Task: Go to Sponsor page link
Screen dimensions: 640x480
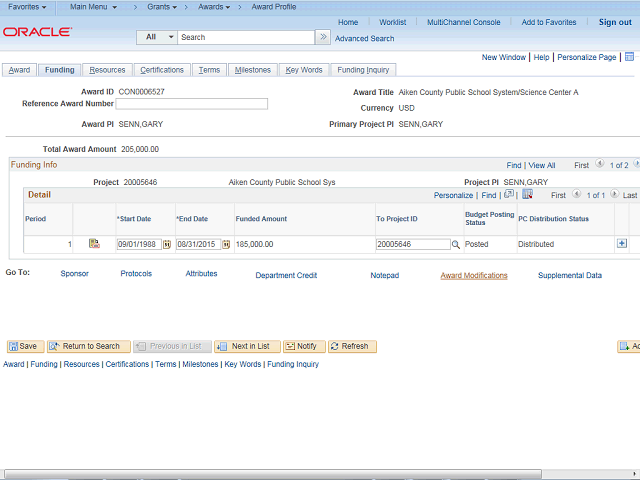Action: [74, 273]
